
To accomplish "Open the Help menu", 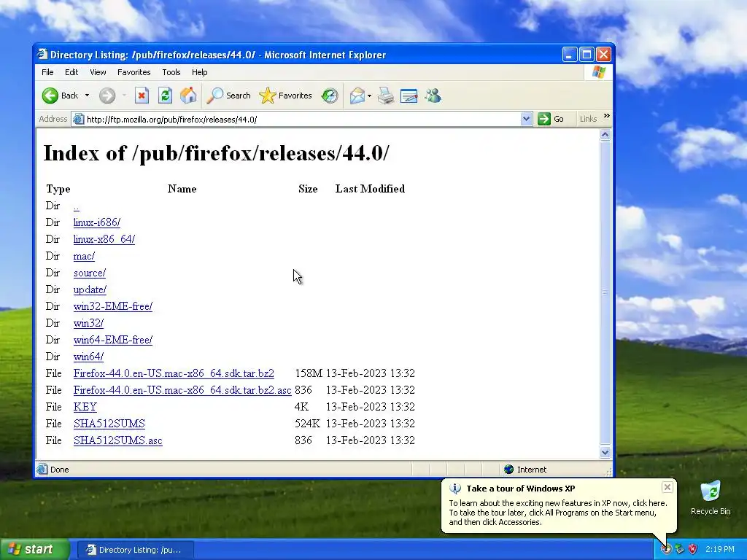I will pos(200,72).
